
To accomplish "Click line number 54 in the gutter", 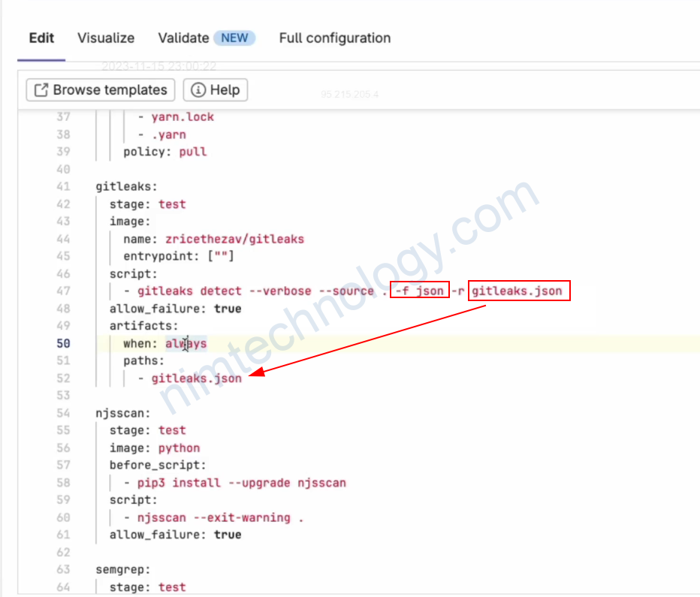I will pyautogui.click(x=63, y=413).
